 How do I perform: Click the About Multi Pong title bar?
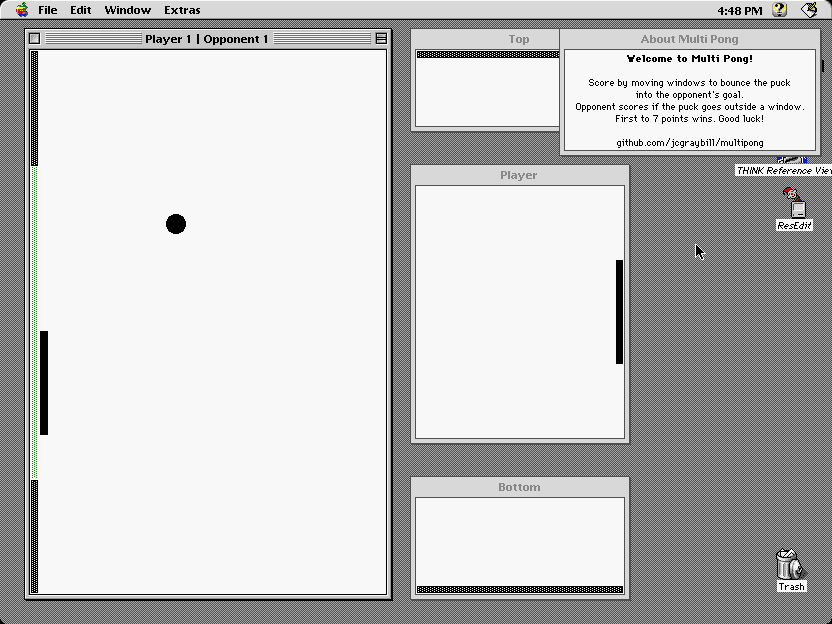pyautogui.click(x=689, y=39)
